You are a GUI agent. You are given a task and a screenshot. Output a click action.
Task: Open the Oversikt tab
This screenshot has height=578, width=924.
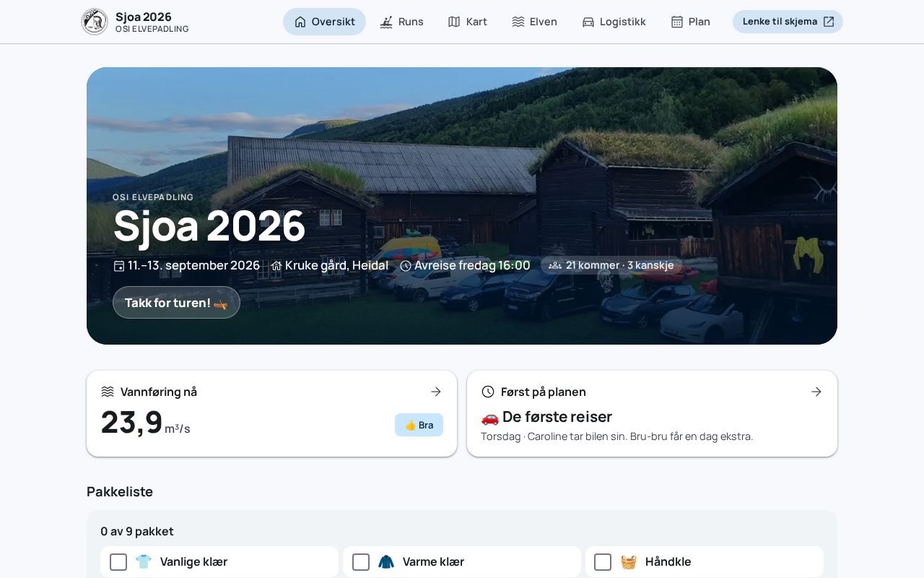click(x=324, y=22)
